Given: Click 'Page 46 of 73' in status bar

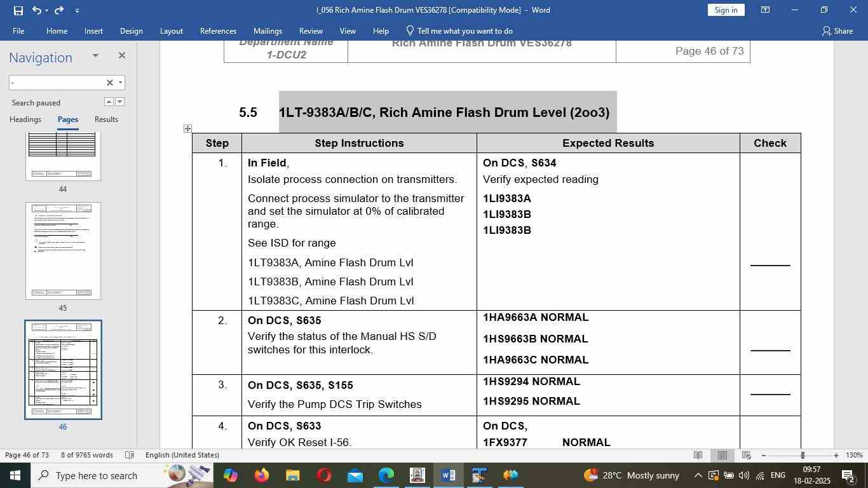Looking at the screenshot, I should (27, 455).
